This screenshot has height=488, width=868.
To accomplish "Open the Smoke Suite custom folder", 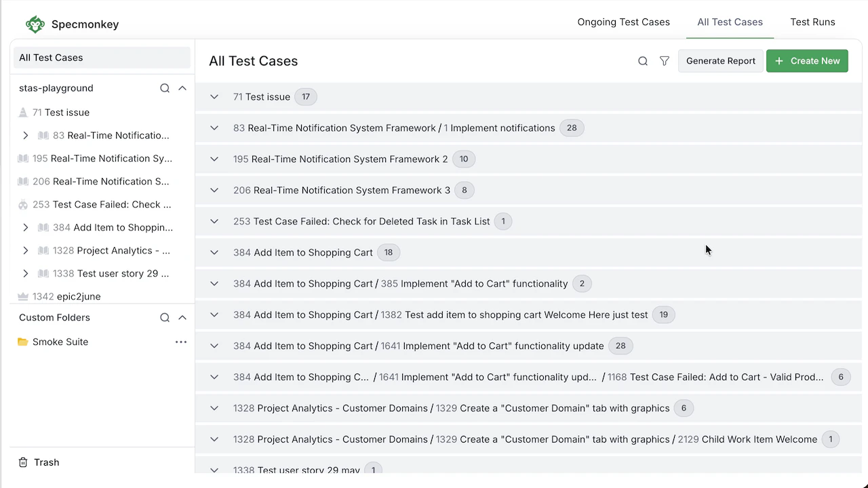I will point(60,342).
